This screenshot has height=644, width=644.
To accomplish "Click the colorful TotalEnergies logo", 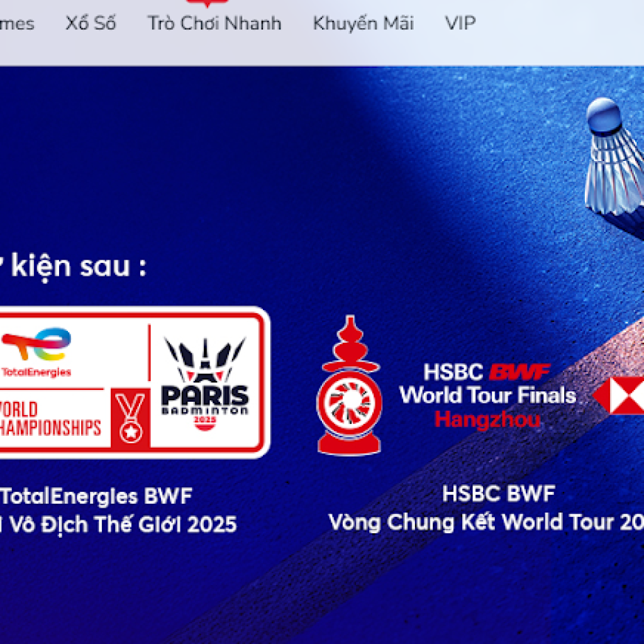I will (36, 352).
